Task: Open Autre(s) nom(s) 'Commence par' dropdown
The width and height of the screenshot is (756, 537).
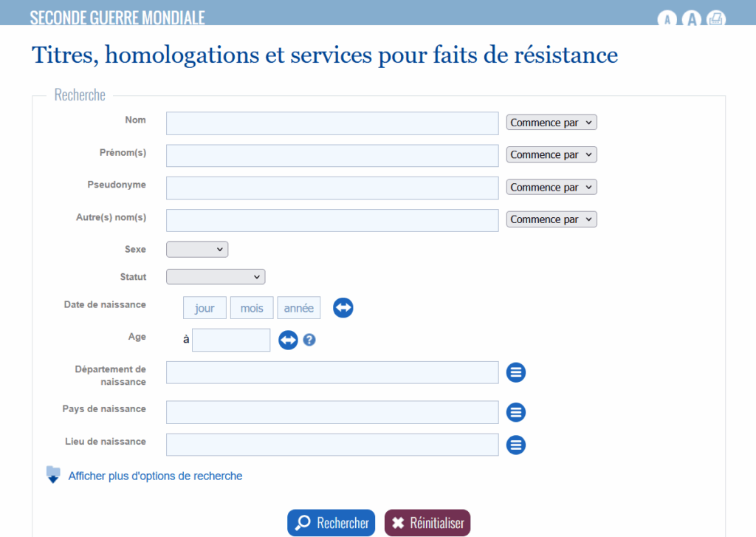Action: point(551,219)
